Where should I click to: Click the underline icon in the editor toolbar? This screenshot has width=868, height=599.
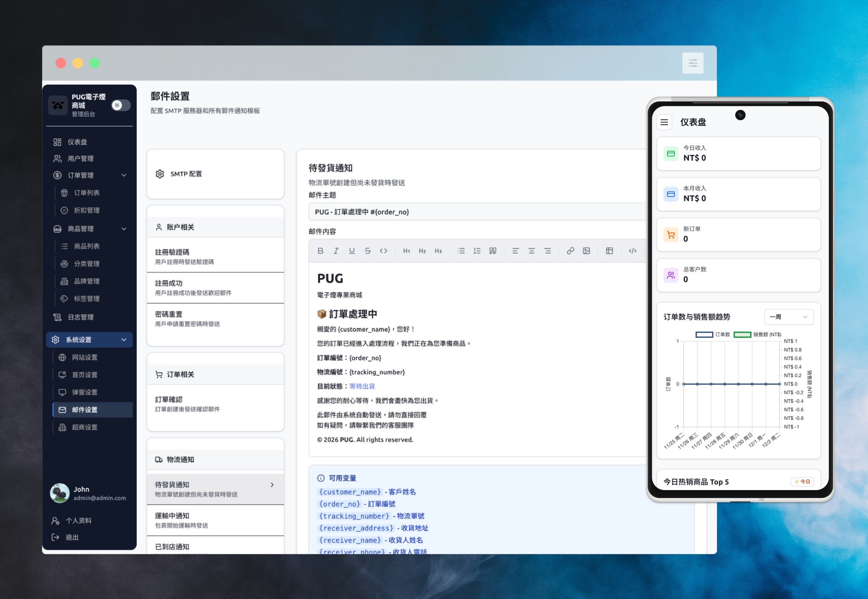pyautogui.click(x=352, y=251)
